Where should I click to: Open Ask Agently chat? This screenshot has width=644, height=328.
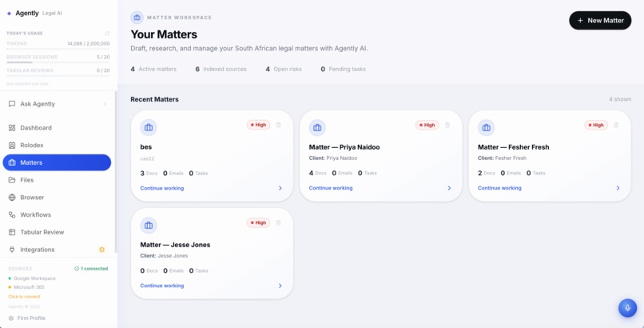click(x=58, y=104)
